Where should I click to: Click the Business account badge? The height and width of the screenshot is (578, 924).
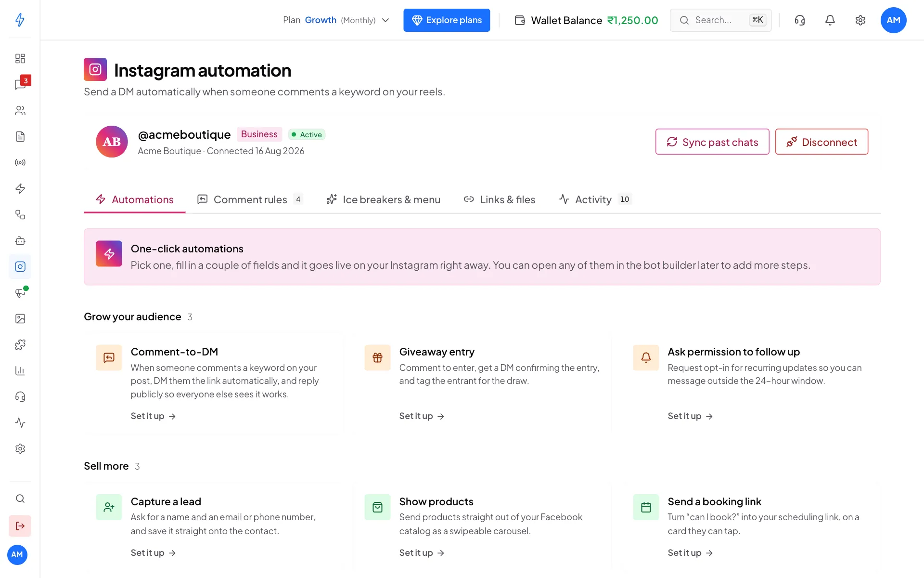pos(259,134)
